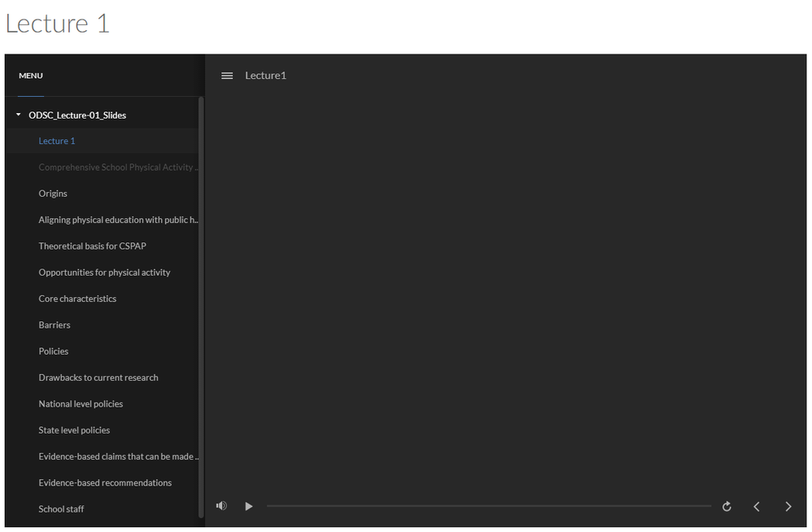The height and width of the screenshot is (532, 812).
Task: Select the School staff slide
Action: click(x=61, y=508)
